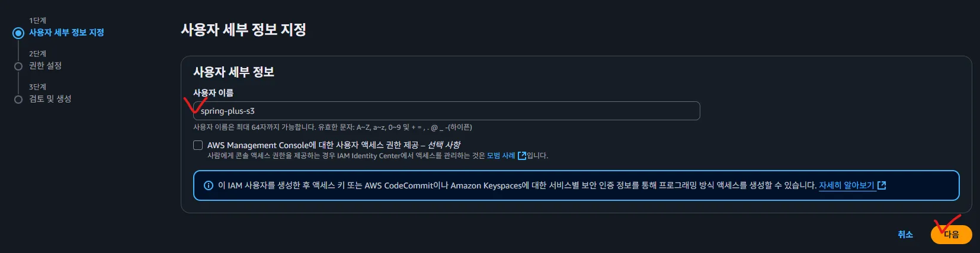The height and width of the screenshot is (253, 980).
Task: Click the step 1 active circle indicator
Action: 18,33
